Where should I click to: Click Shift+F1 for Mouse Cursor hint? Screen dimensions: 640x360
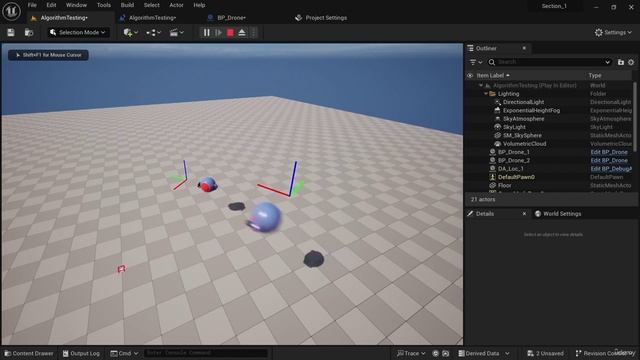click(x=48, y=55)
